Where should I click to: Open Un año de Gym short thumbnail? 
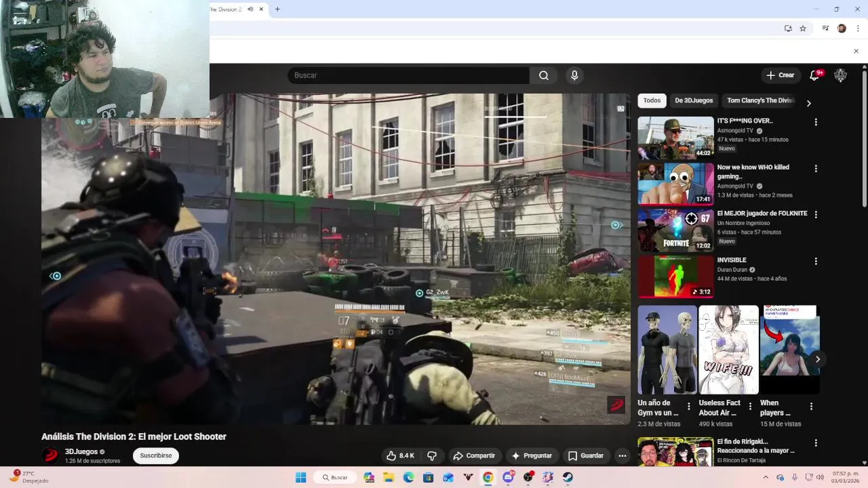pyautogui.click(x=667, y=350)
